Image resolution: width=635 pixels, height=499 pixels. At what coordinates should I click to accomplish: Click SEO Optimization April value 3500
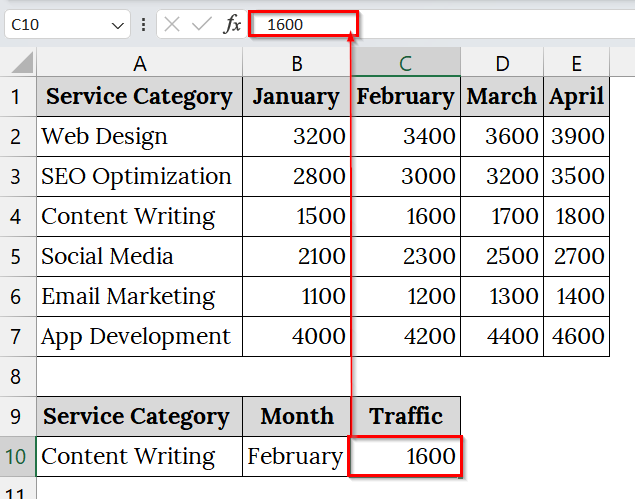click(x=576, y=177)
